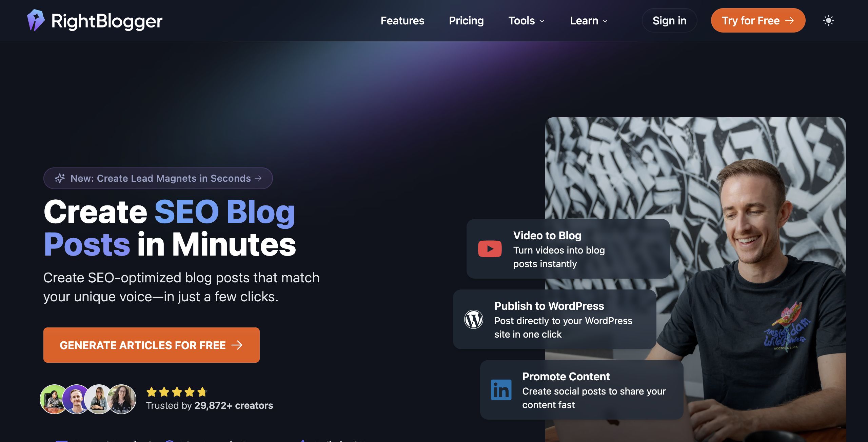The width and height of the screenshot is (868, 442).
Task: Click the WordPress logo icon
Action: pyautogui.click(x=473, y=319)
